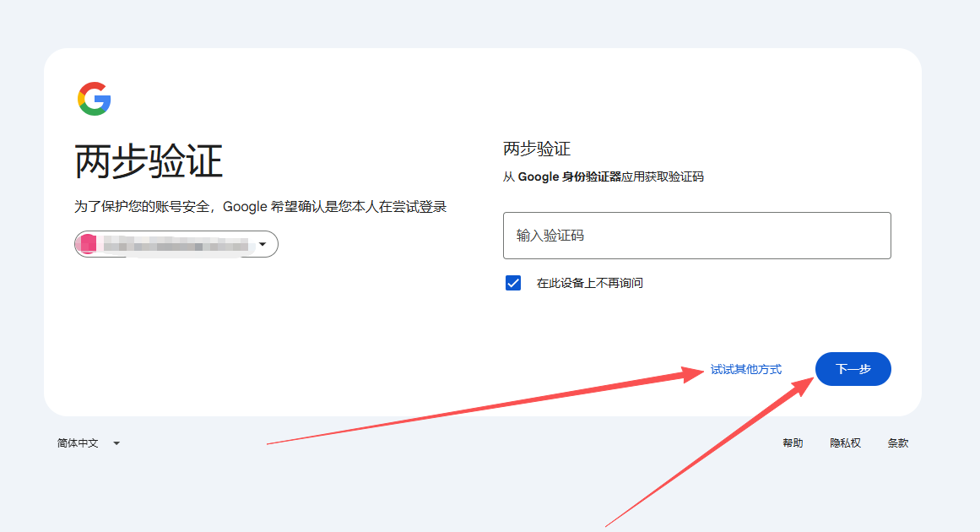
Task: Open the 帮助 link
Action: pos(793,443)
